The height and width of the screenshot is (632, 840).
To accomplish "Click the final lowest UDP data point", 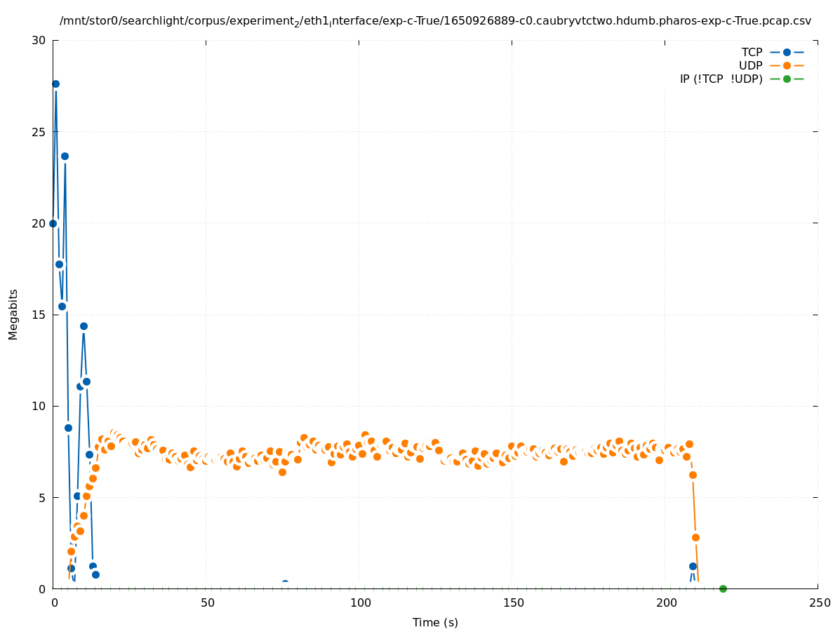I will pos(695,537).
